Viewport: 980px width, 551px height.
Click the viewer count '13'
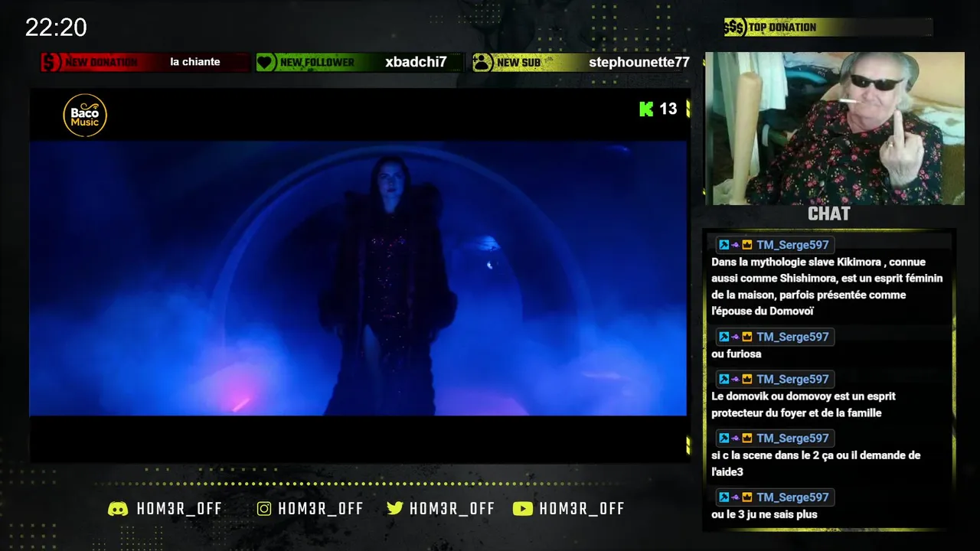pyautogui.click(x=668, y=109)
